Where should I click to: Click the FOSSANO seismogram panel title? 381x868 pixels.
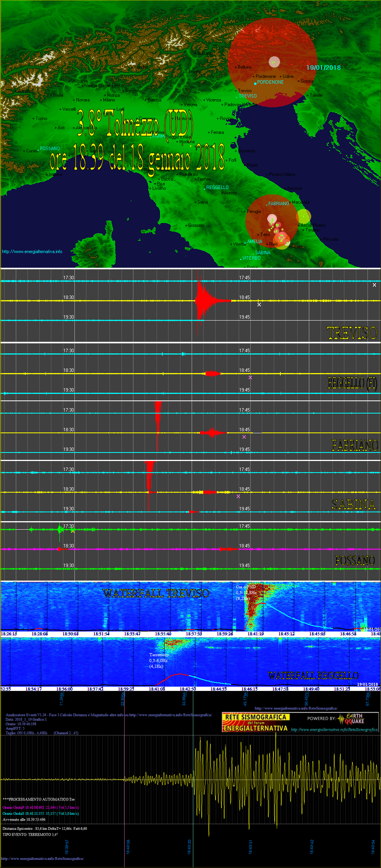pos(355,560)
